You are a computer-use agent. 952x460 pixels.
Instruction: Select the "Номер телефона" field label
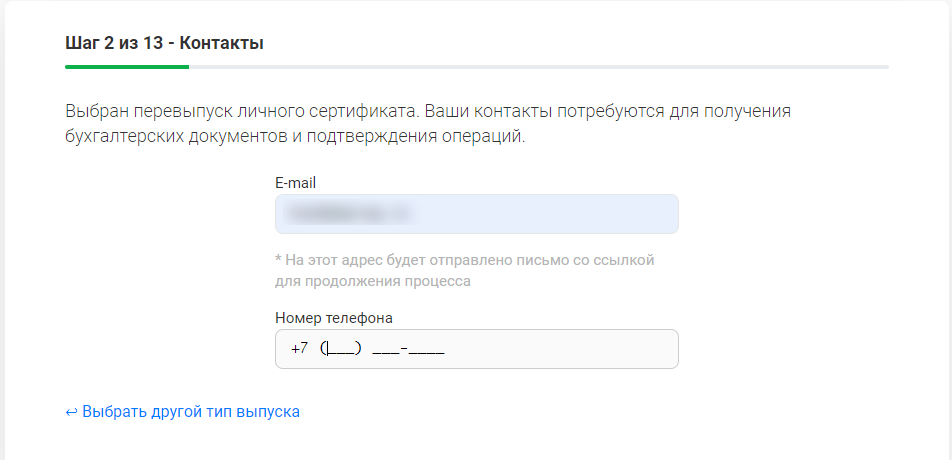(333, 318)
